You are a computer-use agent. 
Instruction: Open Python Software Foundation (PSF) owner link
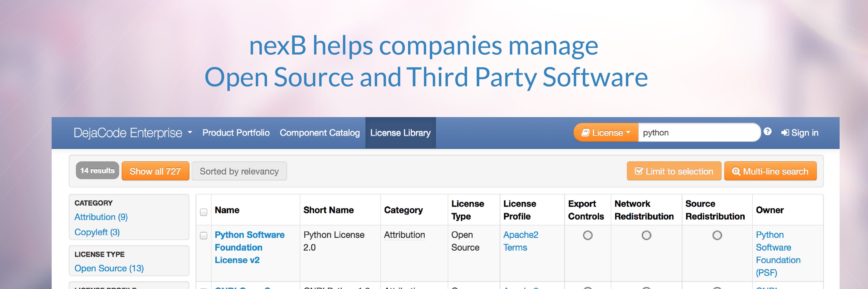778,254
